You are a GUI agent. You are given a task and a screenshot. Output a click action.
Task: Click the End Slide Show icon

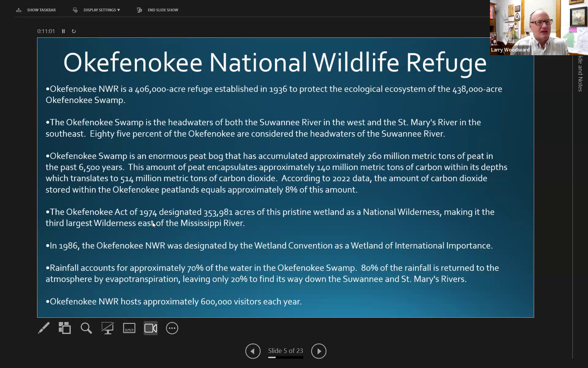139,10
